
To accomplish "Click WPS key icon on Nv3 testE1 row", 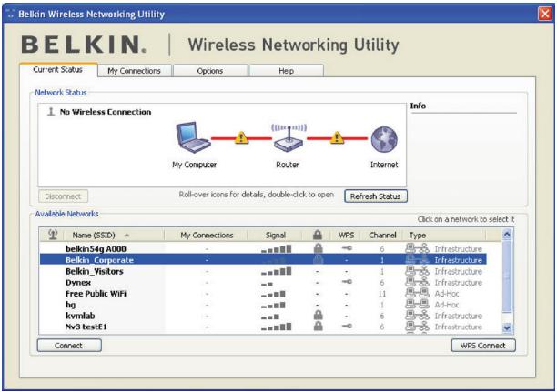I will (x=347, y=326).
